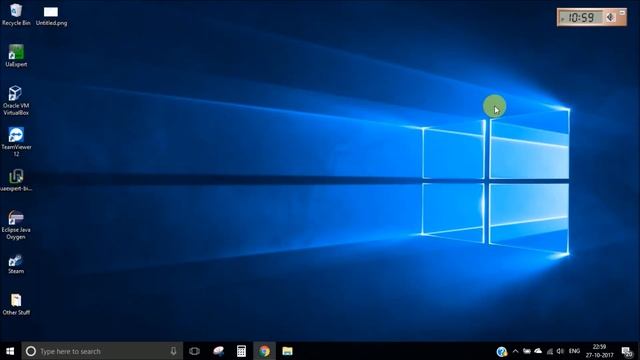Click the battery icon in system tray
This screenshot has height=360, width=640.
pos(527,351)
